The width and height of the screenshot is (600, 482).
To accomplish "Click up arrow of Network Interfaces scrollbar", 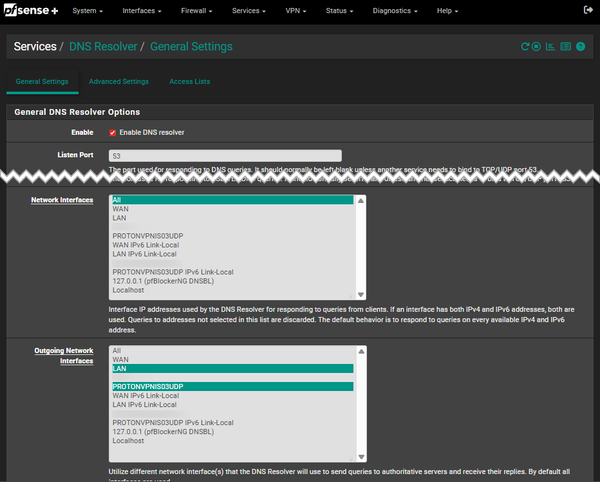I will click(360, 200).
